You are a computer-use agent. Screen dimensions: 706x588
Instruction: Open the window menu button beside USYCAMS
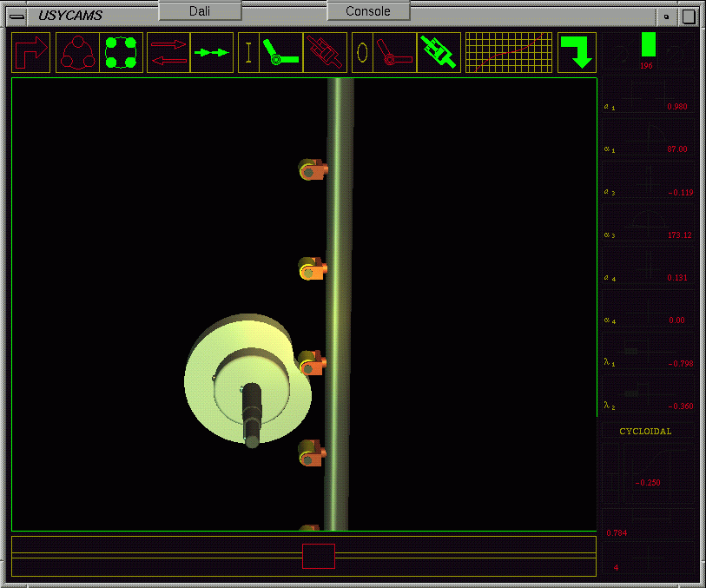tap(16, 16)
